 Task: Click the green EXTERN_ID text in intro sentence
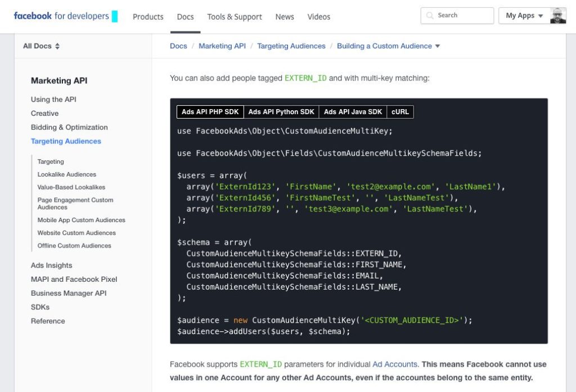pos(305,78)
